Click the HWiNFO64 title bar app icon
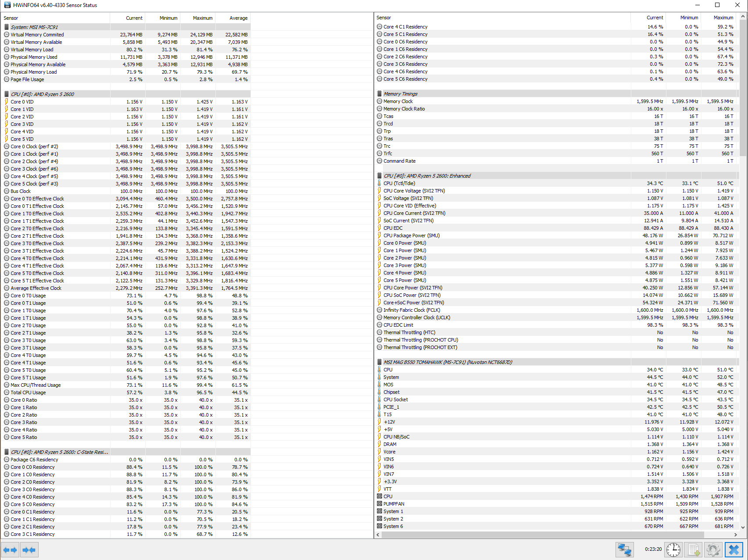 tap(7, 5)
